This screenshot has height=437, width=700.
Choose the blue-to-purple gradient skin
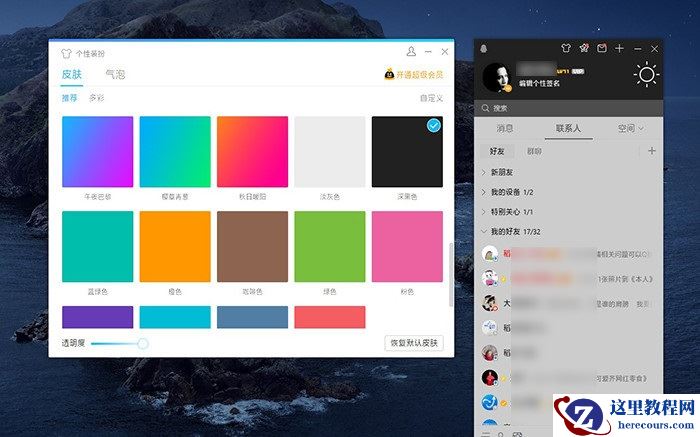point(97,152)
